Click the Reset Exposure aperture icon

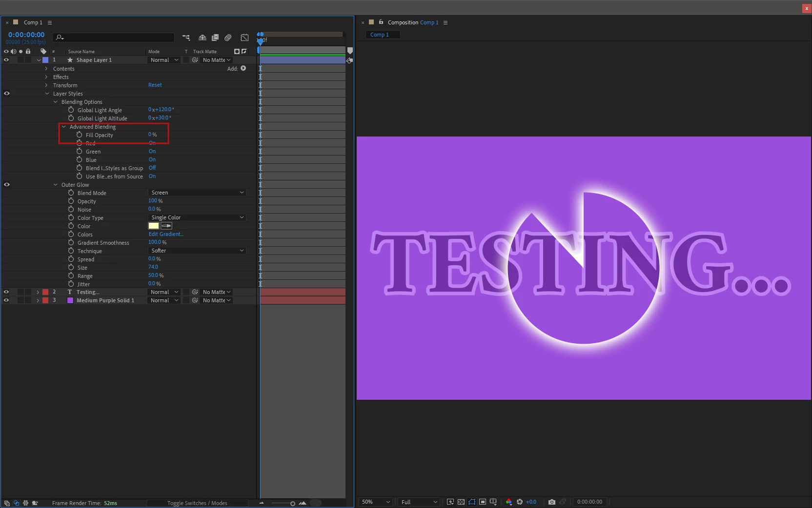(520, 502)
